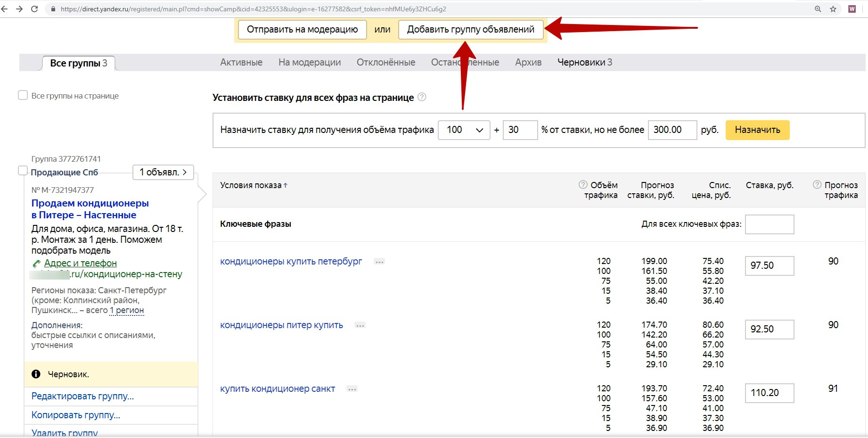This screenshot has width=868, height=438.
Task: Click the № M-7321947377 ad number
Action: [63, 190]
